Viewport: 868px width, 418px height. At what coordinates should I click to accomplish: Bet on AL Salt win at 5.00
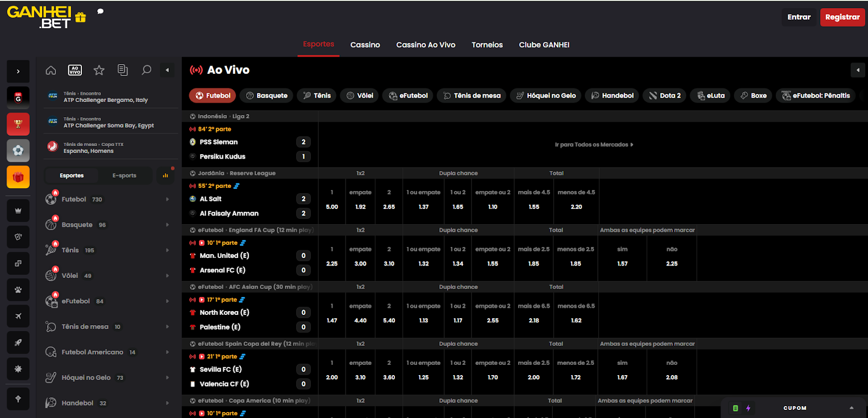point(332,200)
